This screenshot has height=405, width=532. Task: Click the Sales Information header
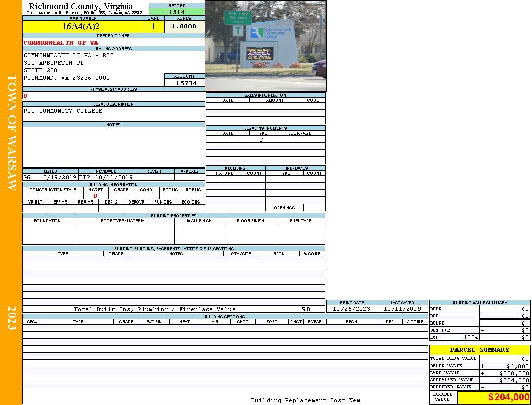click(x=265, y=95)
